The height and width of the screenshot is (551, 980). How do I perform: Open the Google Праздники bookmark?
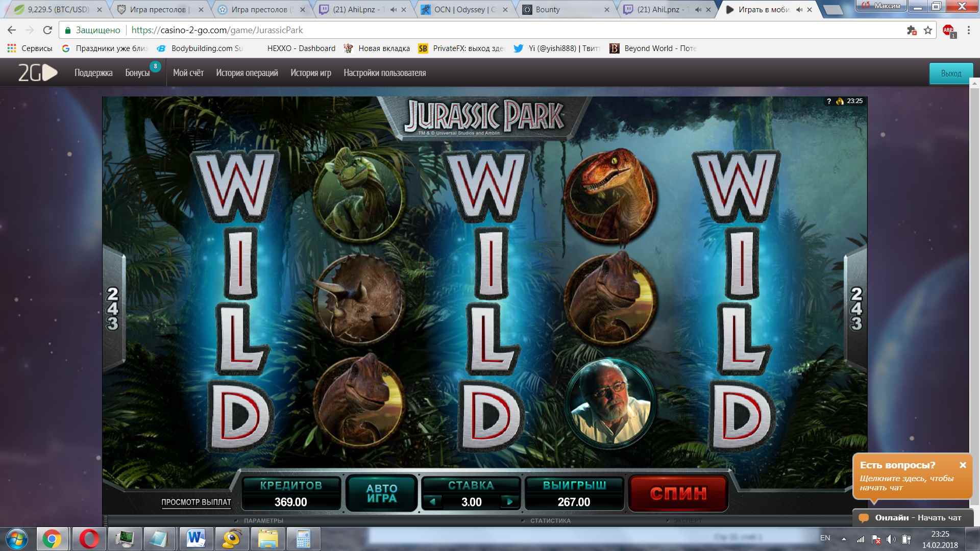tap(104, 48)
